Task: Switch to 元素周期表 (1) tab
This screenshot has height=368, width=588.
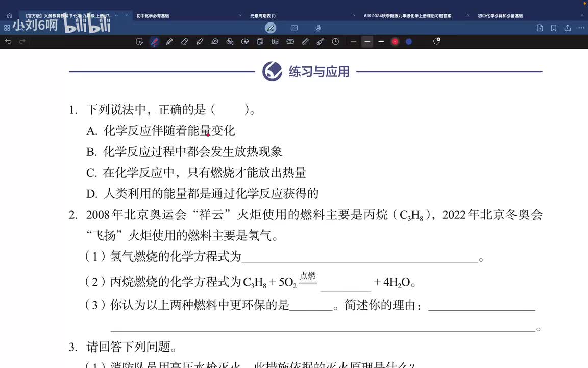Action: pos(262,16)
